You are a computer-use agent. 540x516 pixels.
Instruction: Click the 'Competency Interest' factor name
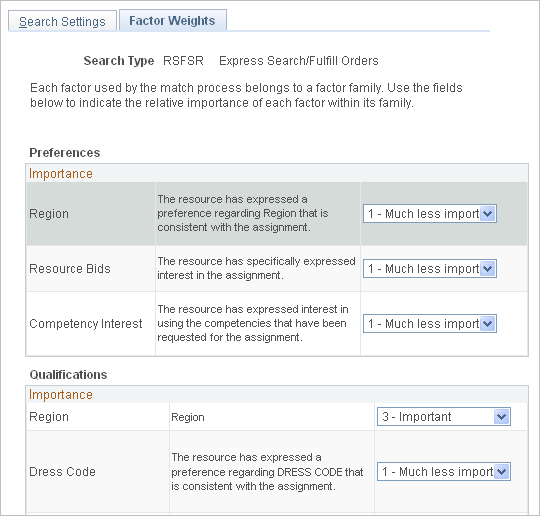pos(86,324)
